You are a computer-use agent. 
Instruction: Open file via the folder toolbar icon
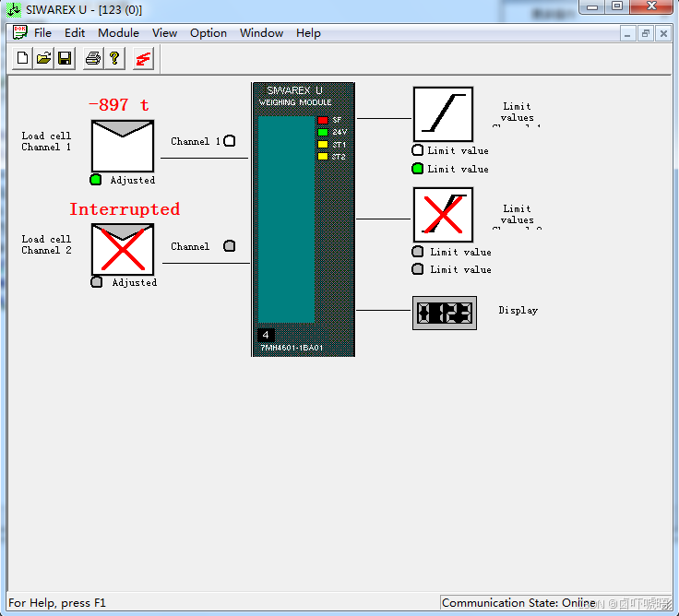(43, 58)
